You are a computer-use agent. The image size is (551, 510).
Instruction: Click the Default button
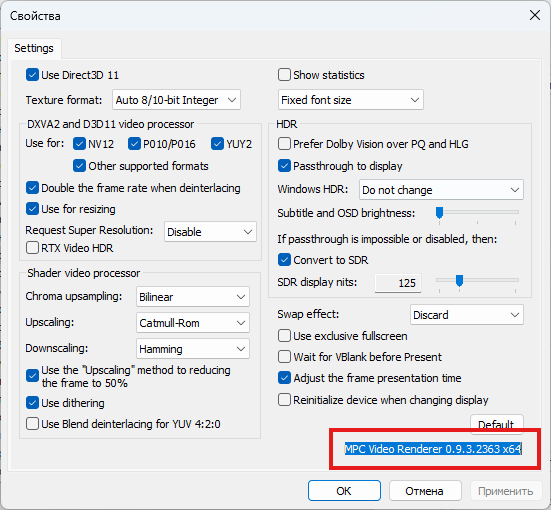(497, 424)
